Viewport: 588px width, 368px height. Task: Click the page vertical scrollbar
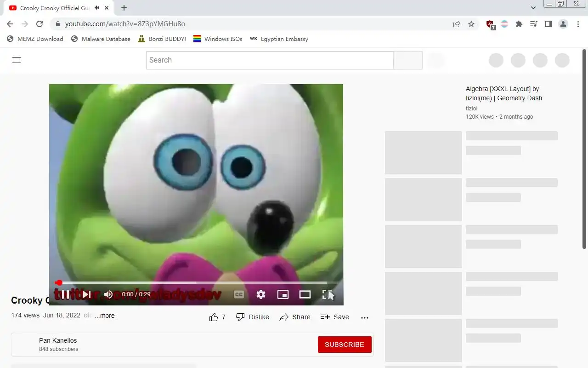pos(584,149)
